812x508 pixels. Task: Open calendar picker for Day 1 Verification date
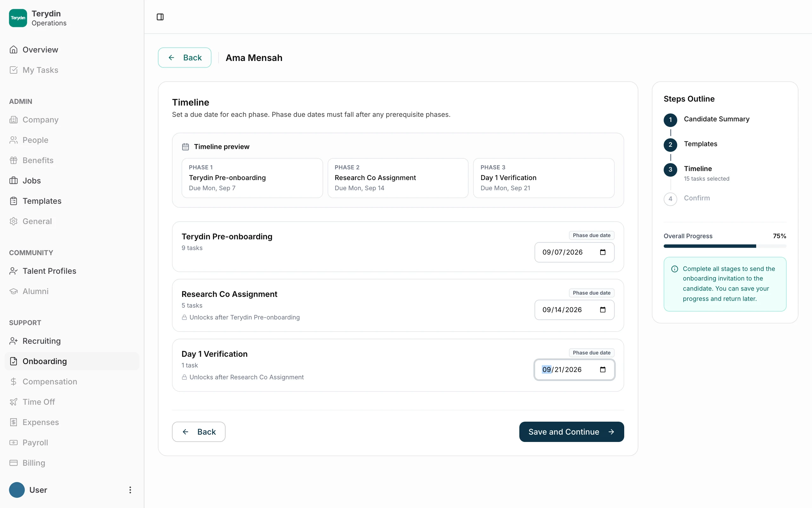(x=603, y=370)
